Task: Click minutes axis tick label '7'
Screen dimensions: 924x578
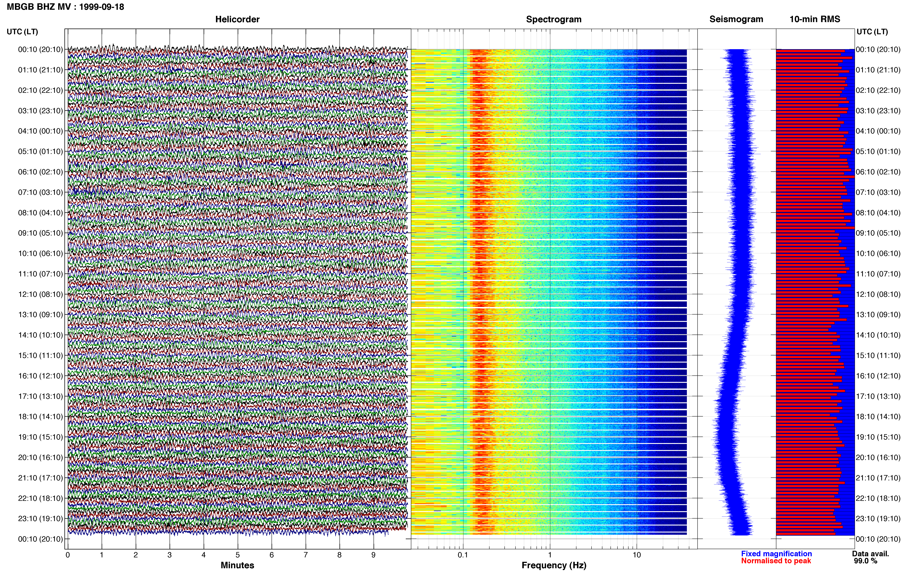Action: coord(306,555)
